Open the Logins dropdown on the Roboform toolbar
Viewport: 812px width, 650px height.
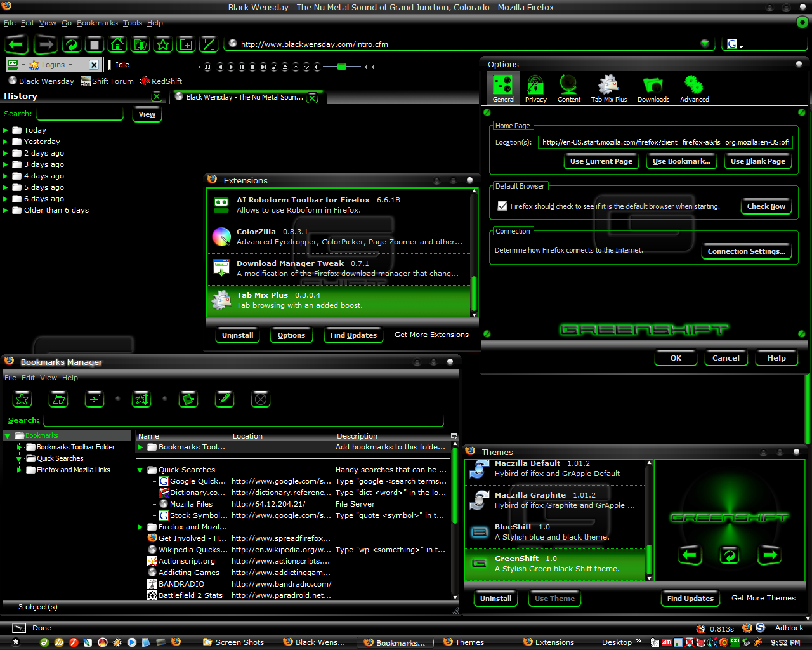click(x=69, y=64)
